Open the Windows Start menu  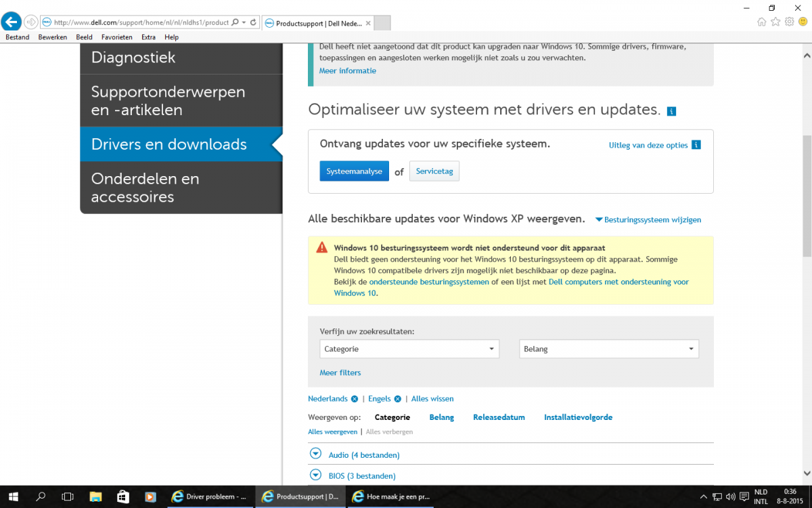point(12,496)
